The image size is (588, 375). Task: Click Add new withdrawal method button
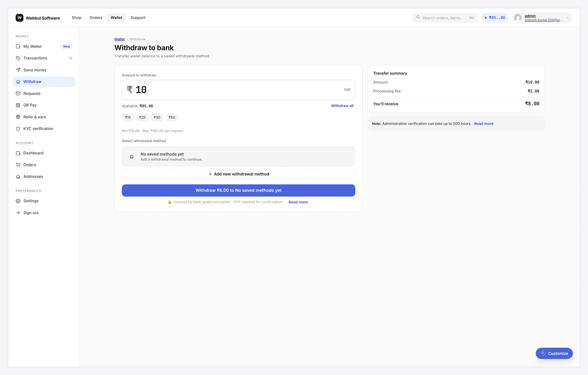click(239, 174)
